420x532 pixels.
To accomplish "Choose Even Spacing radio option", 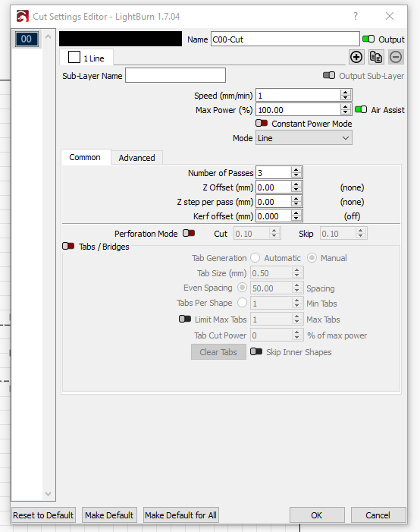I will [242, 288].
